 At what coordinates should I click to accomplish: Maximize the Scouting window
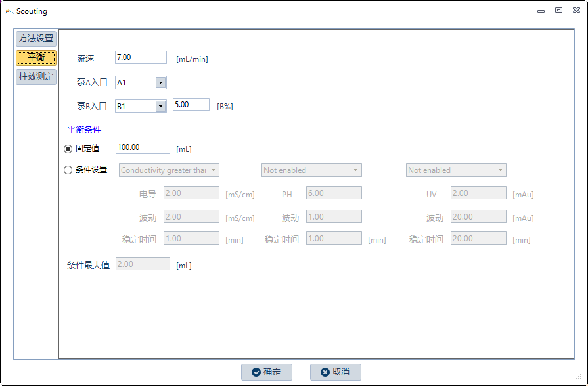point(558,11)
